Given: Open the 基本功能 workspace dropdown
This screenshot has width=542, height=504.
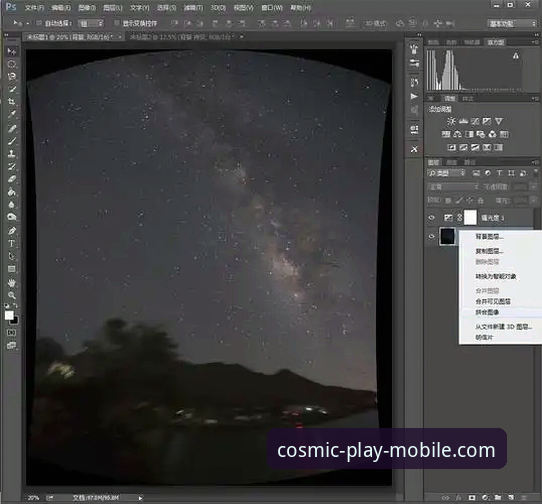Looking at the screenshot, I should [x=512, y=24].
